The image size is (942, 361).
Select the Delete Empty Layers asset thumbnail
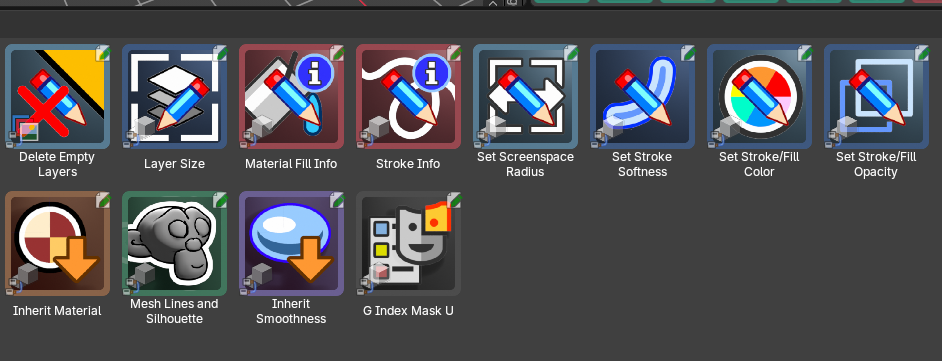58,96
